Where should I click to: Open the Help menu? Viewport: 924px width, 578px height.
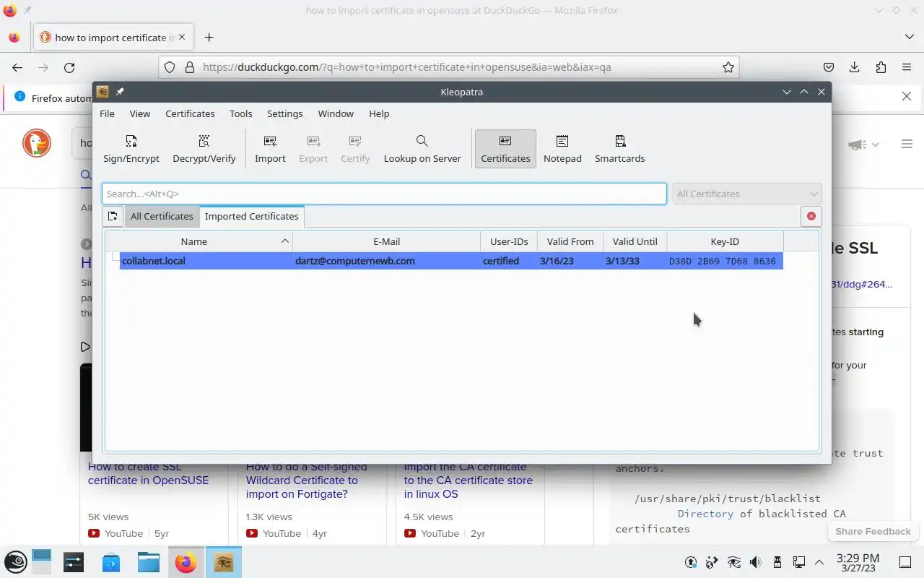tap(379, 113)
